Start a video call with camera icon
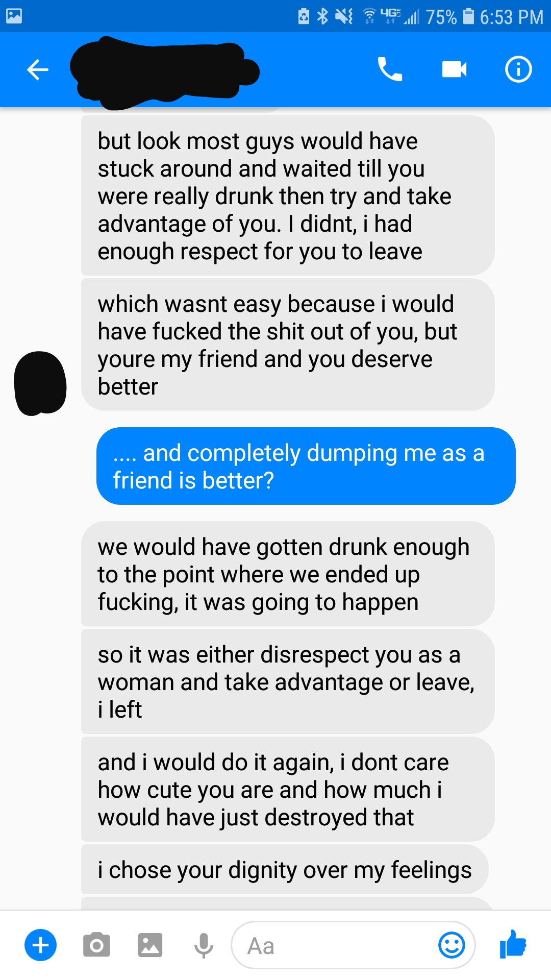 pos(454,69)
